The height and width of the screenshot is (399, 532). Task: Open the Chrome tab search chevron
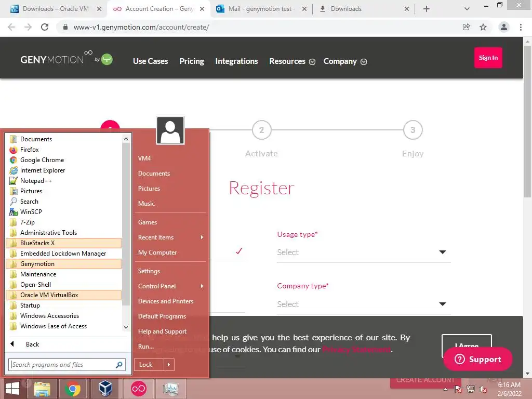[467, 9]
